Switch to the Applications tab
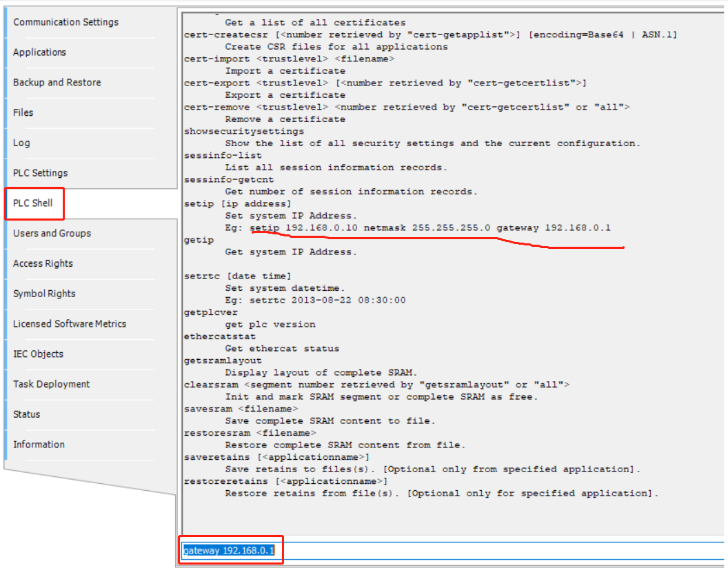 click(39, 52)
